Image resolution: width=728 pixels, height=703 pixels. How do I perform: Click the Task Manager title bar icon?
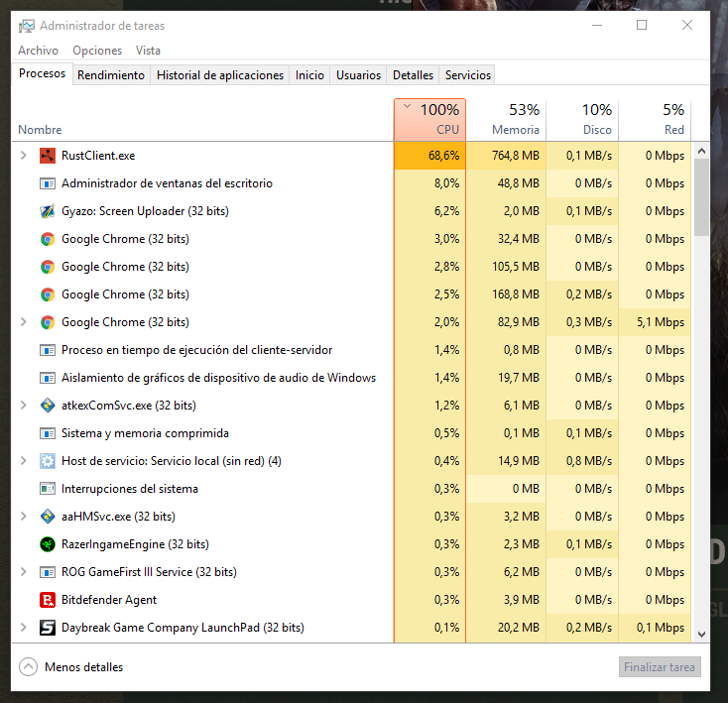pos(27,26)
